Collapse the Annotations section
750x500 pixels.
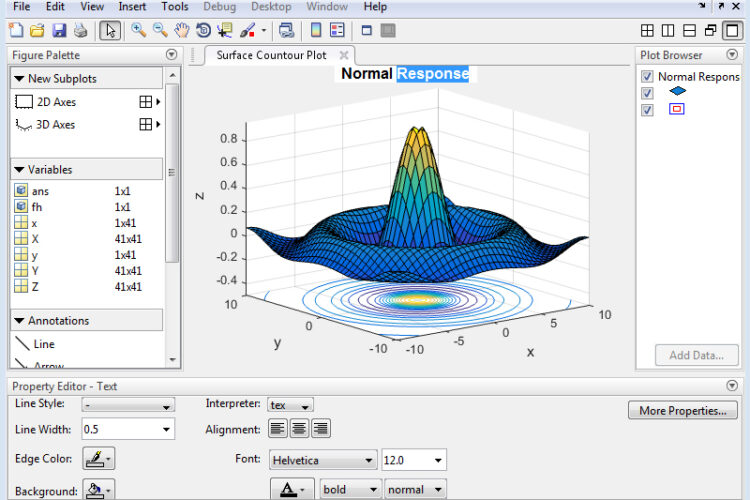19,321
